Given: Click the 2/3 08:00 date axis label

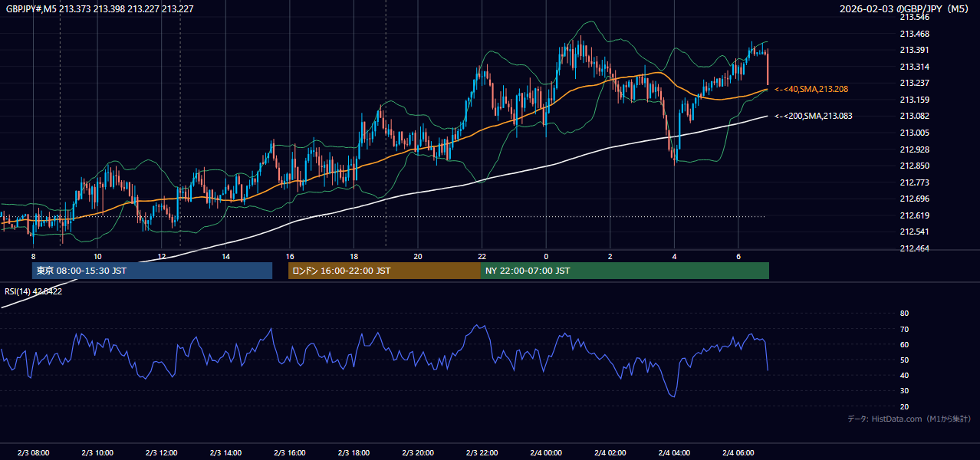Looking at the screenshot, I should [33, 453].
